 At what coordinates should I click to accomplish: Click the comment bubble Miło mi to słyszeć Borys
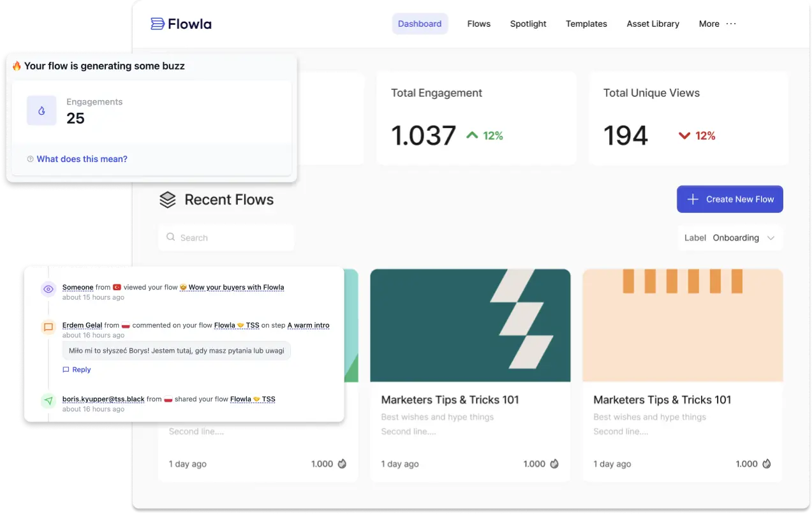(x=176, y=351)
